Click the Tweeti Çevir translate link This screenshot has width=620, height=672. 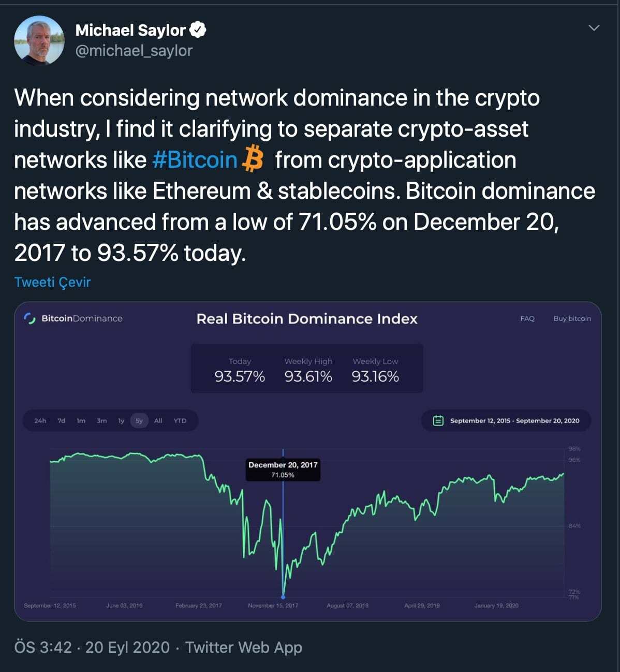tap(52, 282)
